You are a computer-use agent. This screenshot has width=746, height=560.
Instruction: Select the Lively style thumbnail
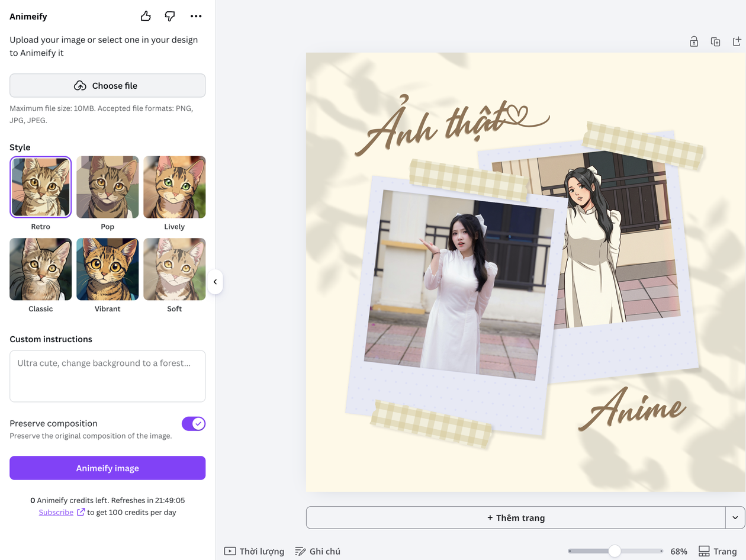pos(175,187)
